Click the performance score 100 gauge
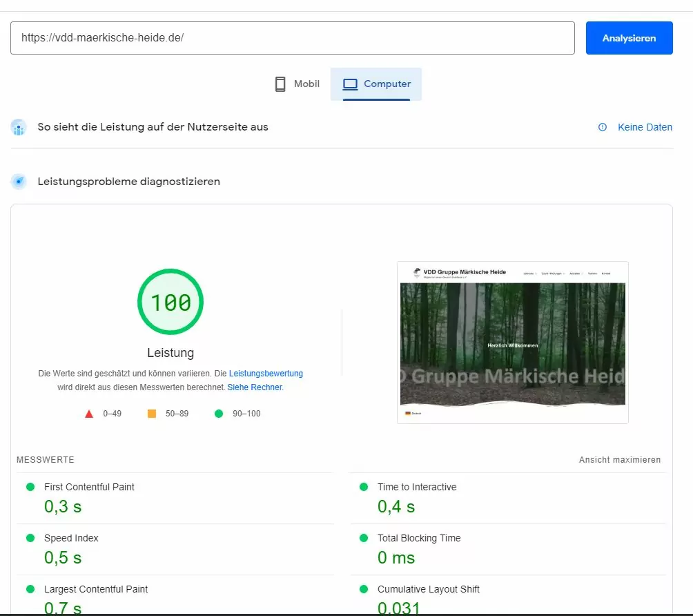The width and height of the screenshot is (693, 616). pyautogui.click(x=170, y=302)
